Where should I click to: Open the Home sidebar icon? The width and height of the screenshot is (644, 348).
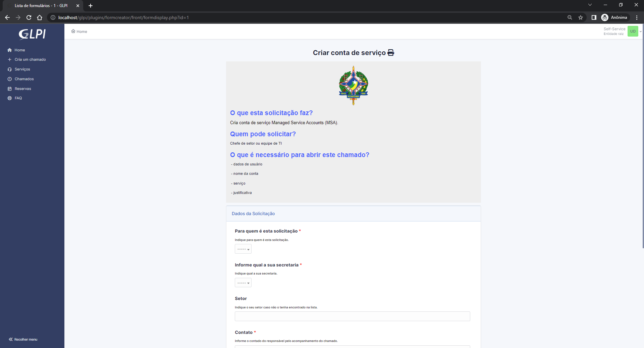(x=10, y=50)
